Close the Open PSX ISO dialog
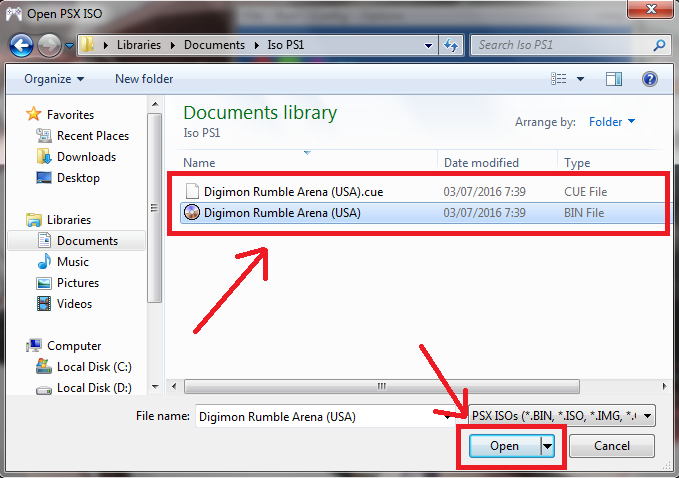679x478 pixels. pos(651,9)
